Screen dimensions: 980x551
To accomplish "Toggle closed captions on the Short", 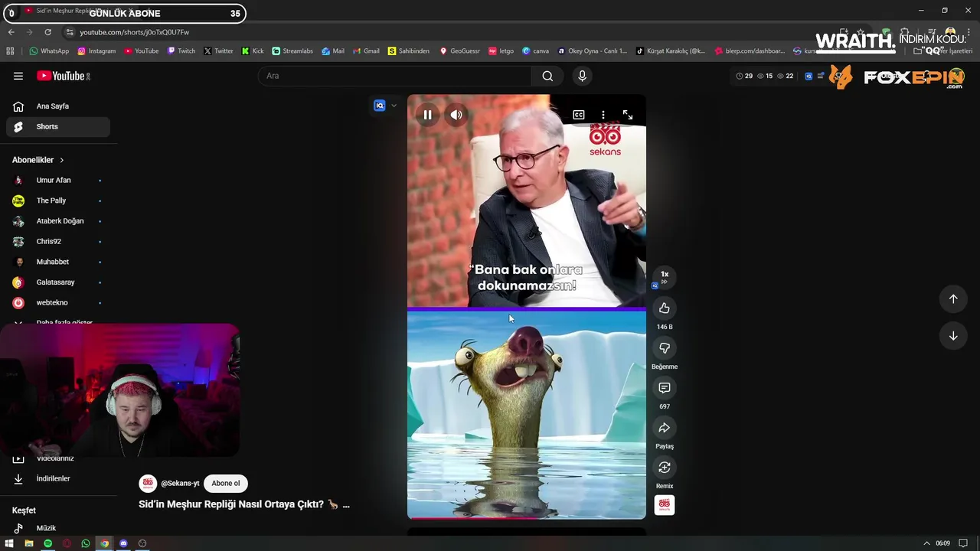I will click(x=579, y=115).
